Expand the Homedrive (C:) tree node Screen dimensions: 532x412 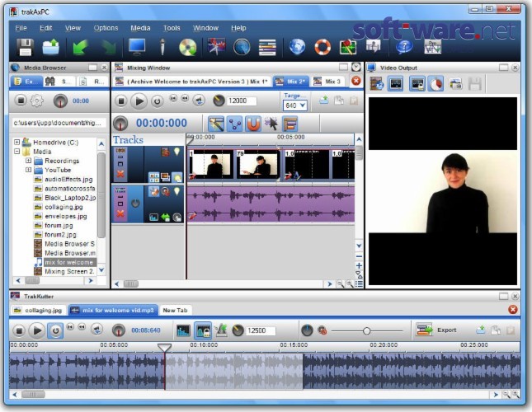[16, 142]
